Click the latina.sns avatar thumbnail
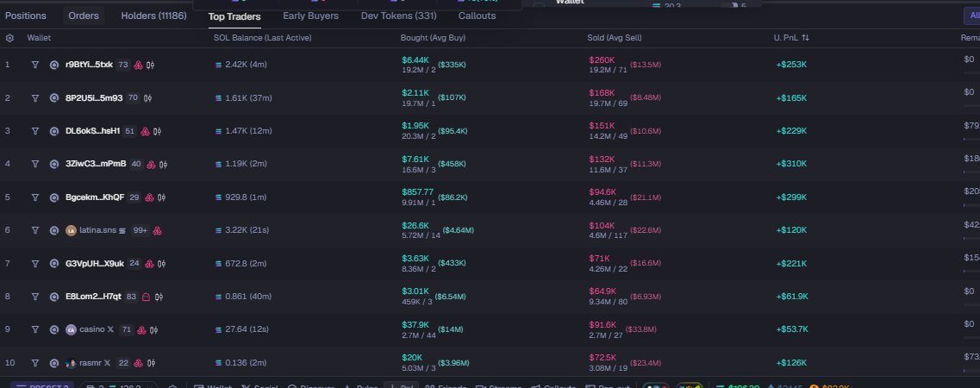 (72, 230)
